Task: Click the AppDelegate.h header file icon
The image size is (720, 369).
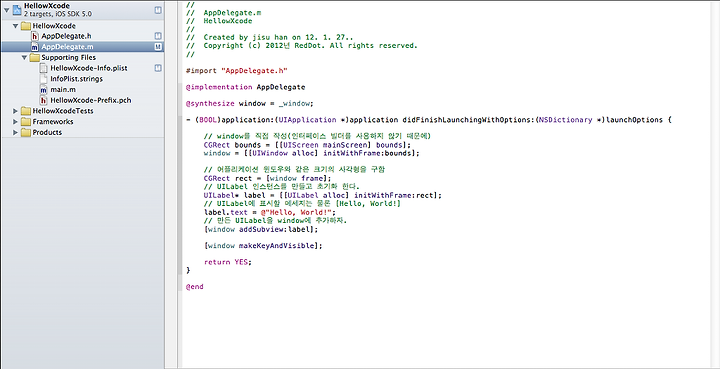Action: coord(34,36)
